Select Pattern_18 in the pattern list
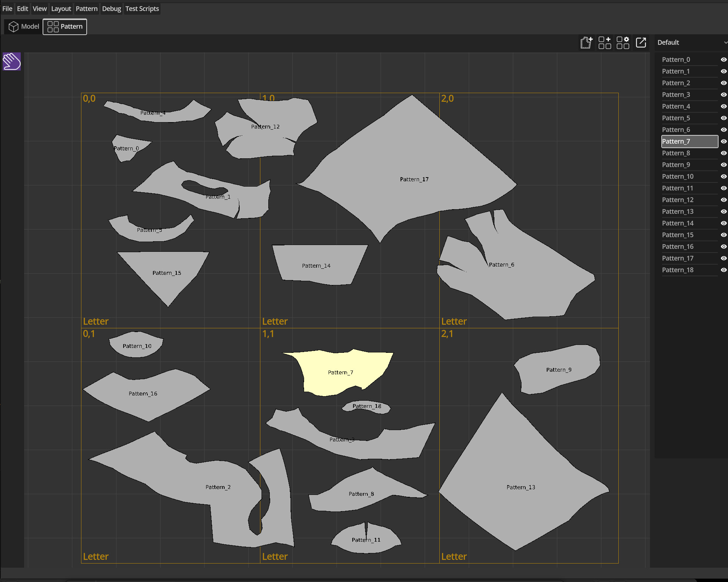 coord(690,270)
